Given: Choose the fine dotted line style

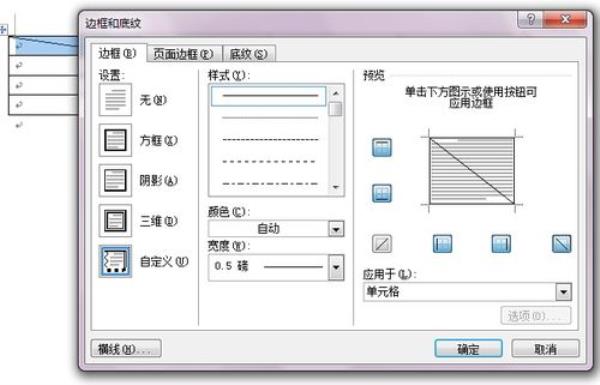Looking at the screenshot, I should point(270,139).
